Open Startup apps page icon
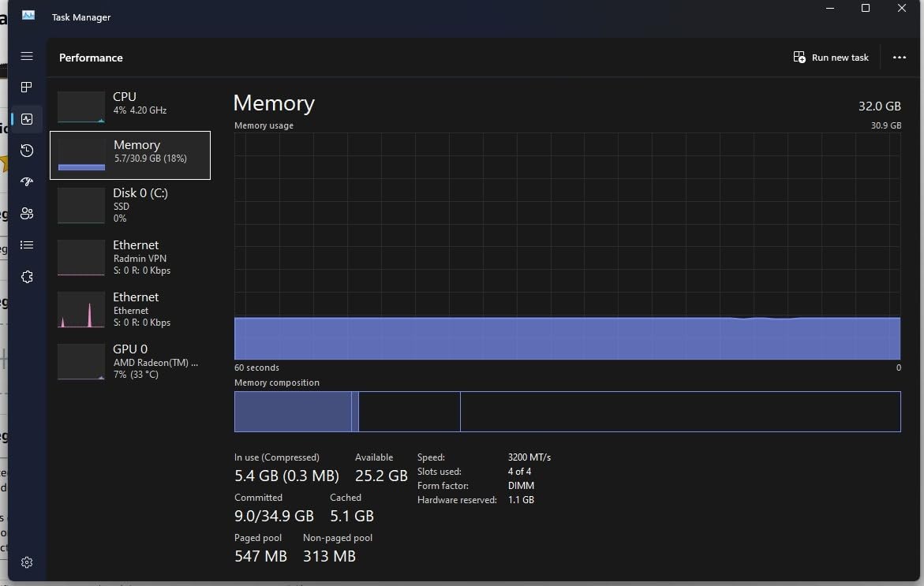The width and height of the screenshot is (924, 586). (x=27, y=181)
